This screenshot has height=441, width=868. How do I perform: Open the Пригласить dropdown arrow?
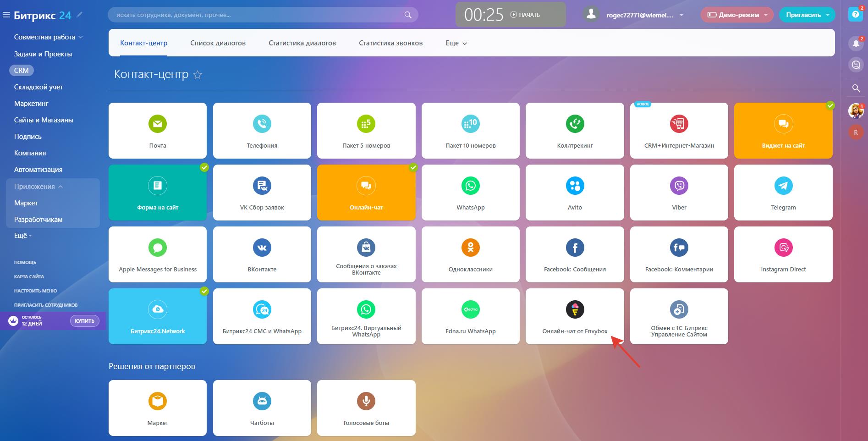828,15
